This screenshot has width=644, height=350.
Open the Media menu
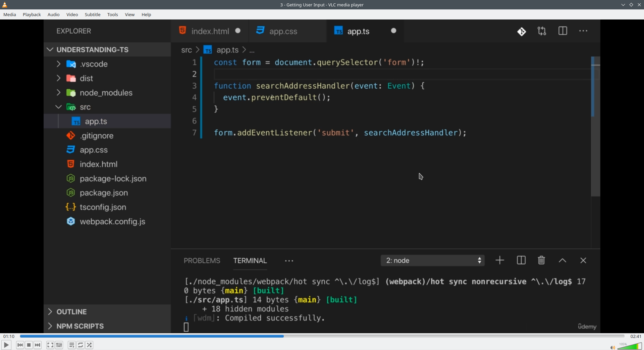(x=10, y=14)
